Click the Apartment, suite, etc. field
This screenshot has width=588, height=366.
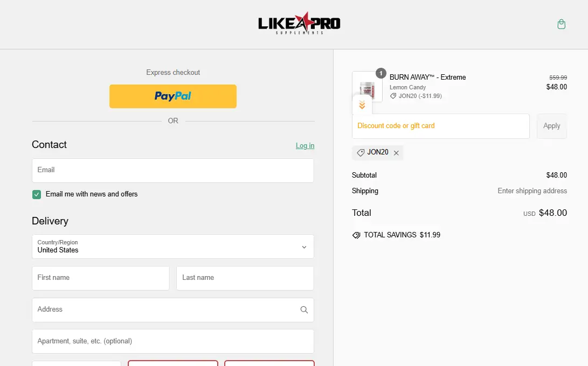[173, 341]
